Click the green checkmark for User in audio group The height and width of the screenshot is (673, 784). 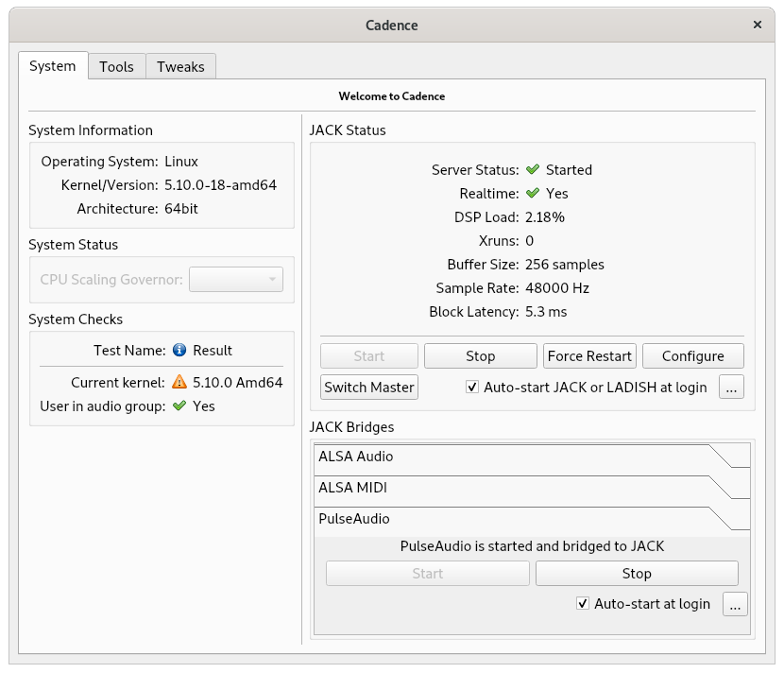tap(179, 406)
